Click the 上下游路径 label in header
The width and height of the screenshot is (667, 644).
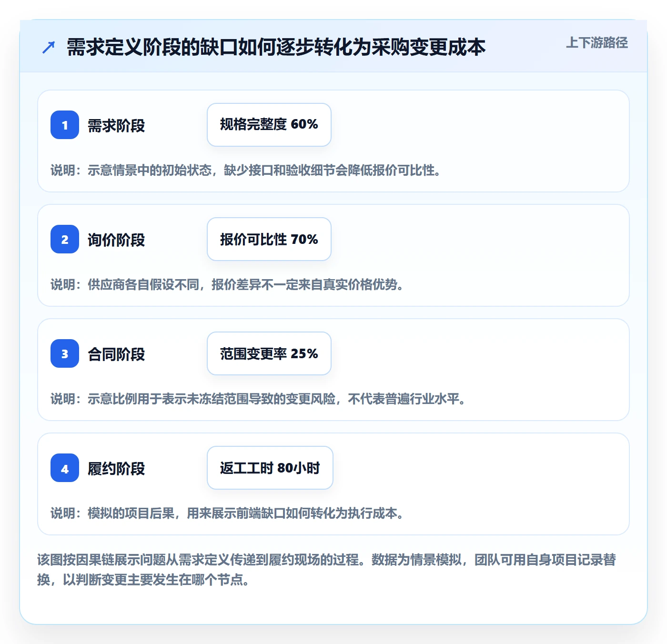(596, 43)
